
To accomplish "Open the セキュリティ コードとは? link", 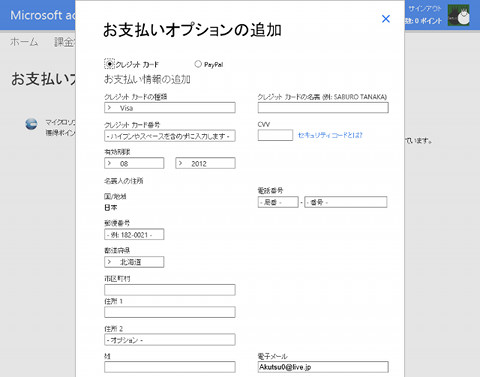I will click(x=330, y=135).
